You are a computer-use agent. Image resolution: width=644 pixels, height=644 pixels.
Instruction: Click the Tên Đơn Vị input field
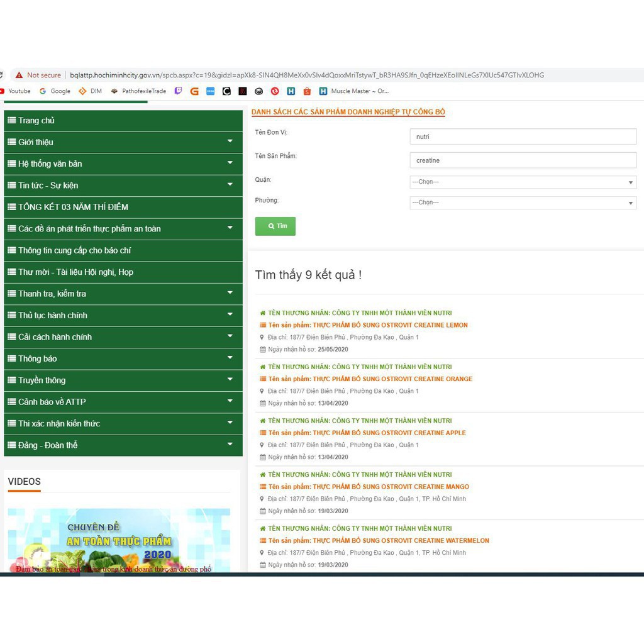point(523,136)
